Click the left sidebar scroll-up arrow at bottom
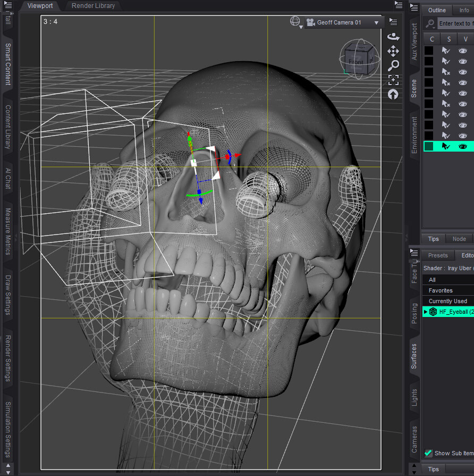The width and height of the screenshot is (474, 476). (x=8, y=466)
